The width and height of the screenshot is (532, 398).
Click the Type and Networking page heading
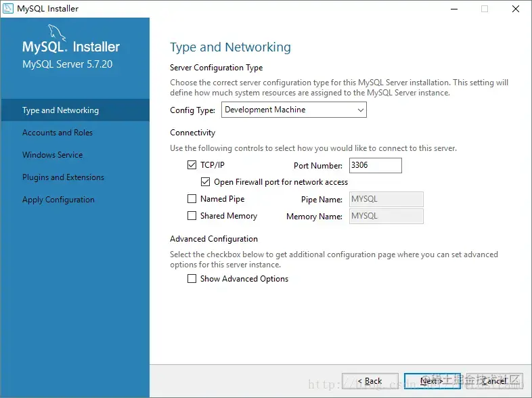230,47
